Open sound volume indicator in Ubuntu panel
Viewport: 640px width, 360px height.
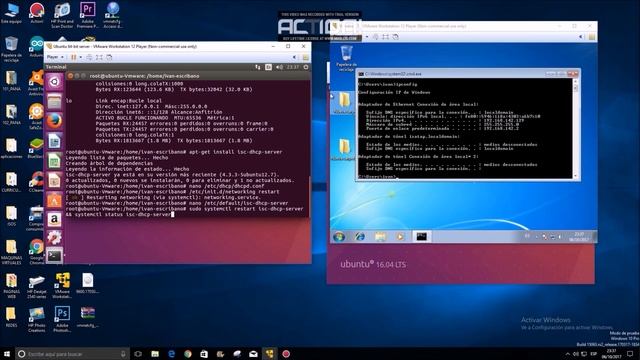tap(279, 67)
